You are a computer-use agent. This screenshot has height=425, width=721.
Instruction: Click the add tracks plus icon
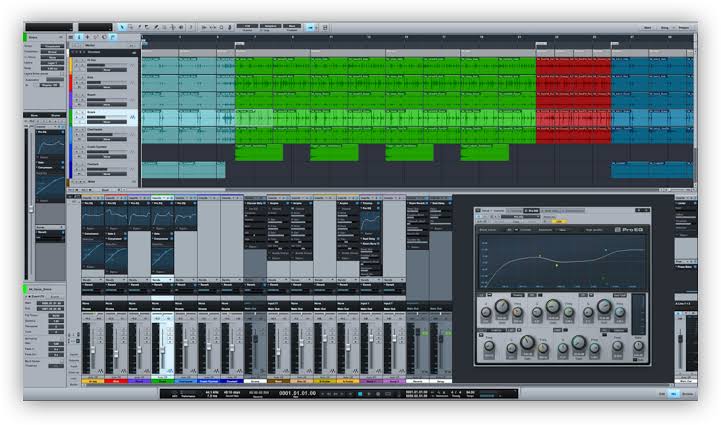[87, 37]
